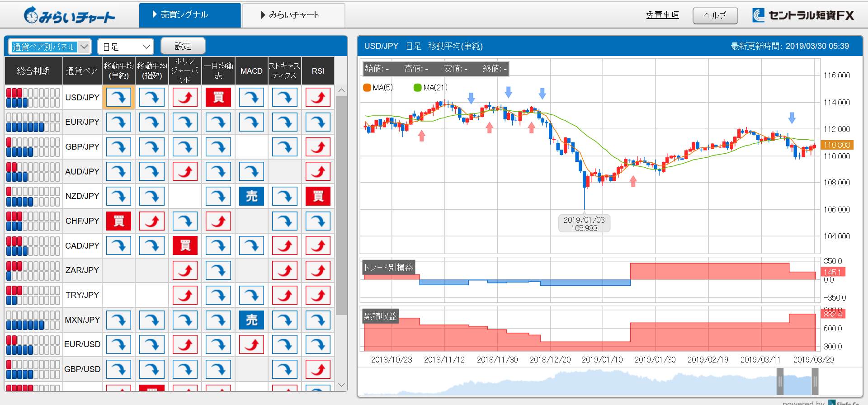This screenshot has height=405, width=868.
Task: Toggle the MA(5) orange legend marker
Action: [367, 88]
